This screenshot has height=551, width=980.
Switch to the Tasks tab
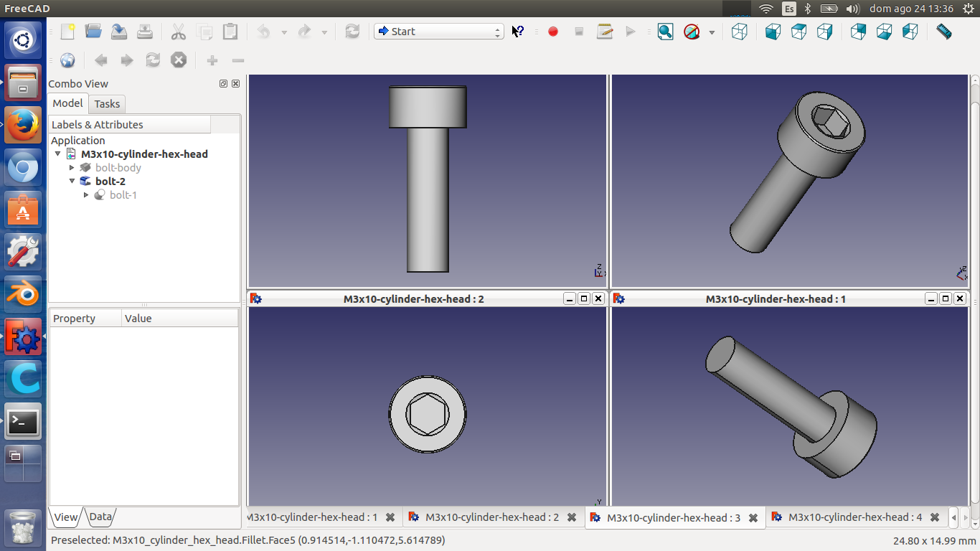click(107, 104)
